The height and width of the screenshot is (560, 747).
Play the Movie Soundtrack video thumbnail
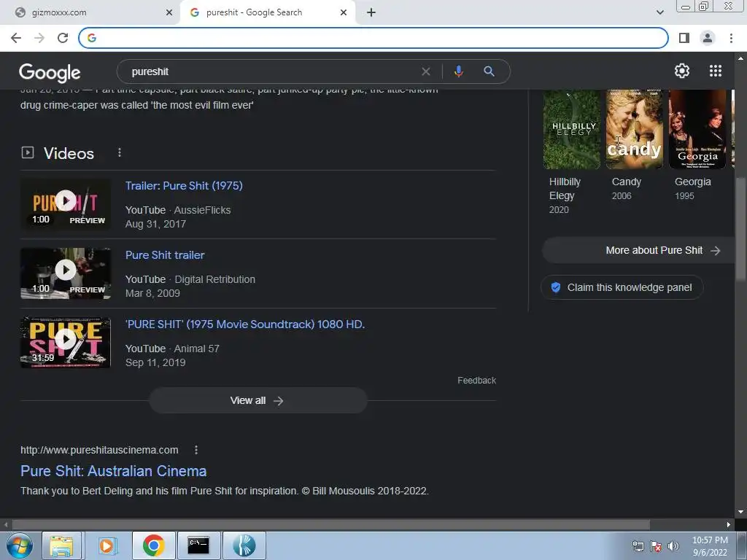click(66, 343)
